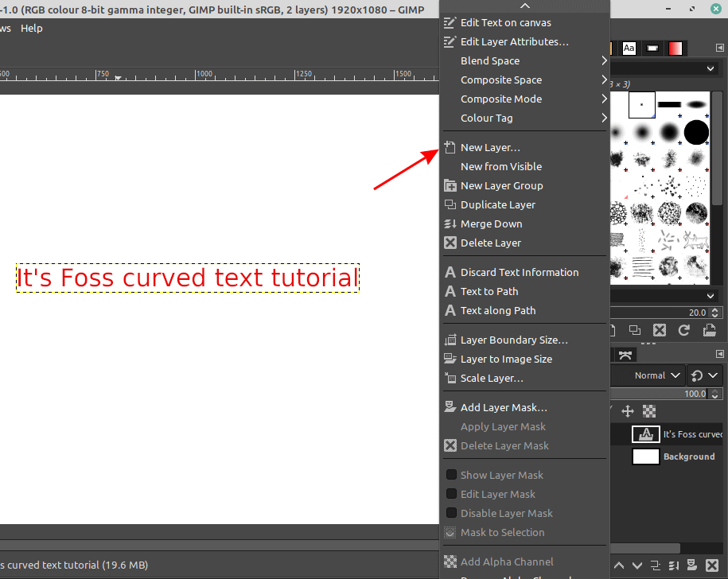This screenshot has height=579, width=728.
Task: Click the Refresh brushes icon
Action: point(683,330)
